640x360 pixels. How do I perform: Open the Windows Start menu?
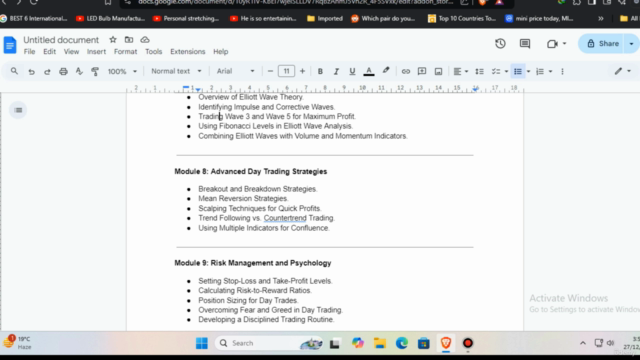point(202,343)
